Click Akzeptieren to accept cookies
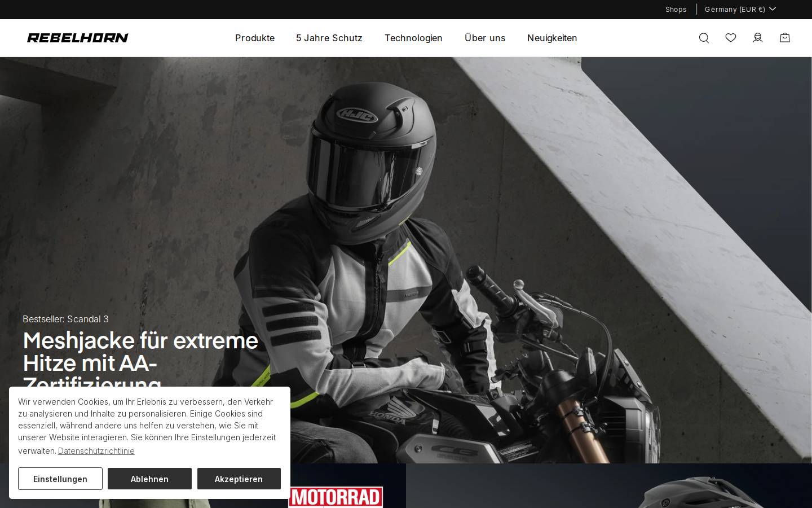Screen dimensions: 812x508 pyautogui.click(x=239, y=479)
